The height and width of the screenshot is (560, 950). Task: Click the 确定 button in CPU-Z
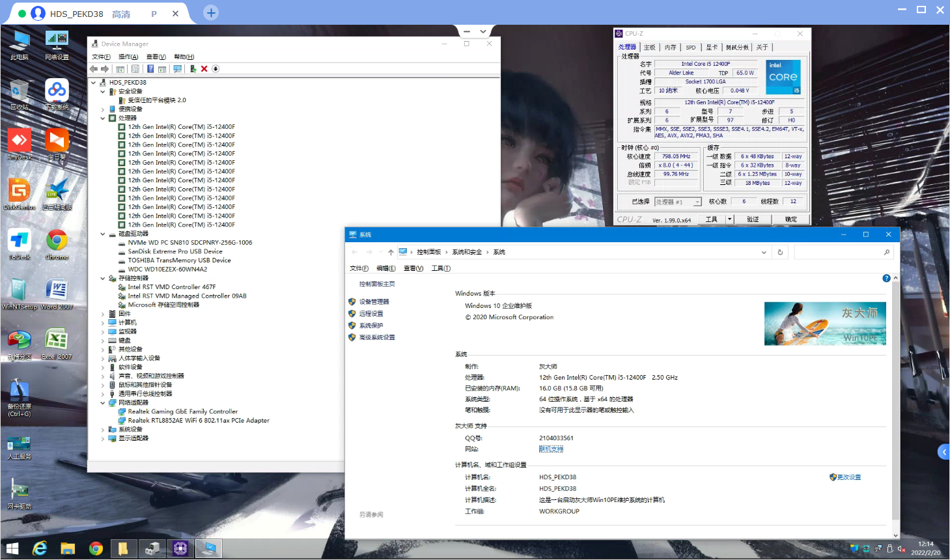click(x=791, y=219)
